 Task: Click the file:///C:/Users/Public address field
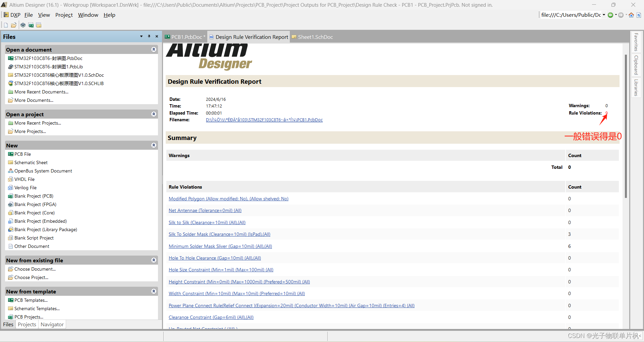point(571,15)
